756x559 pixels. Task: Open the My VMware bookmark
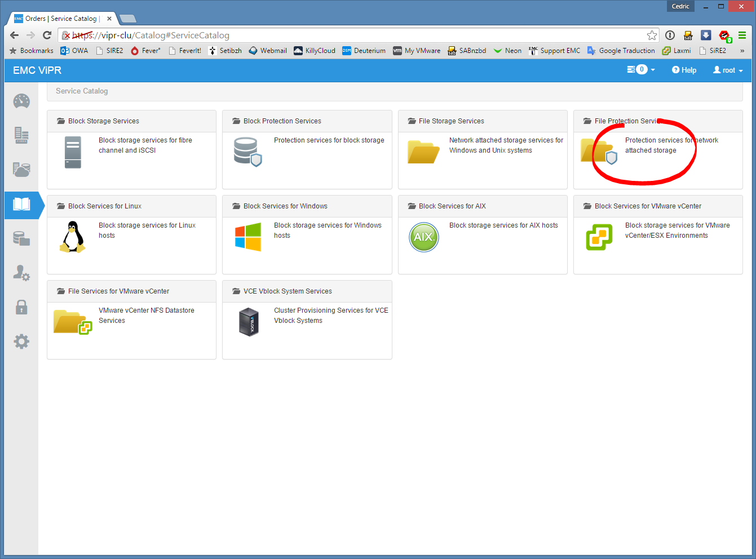(x=417, y=51)
